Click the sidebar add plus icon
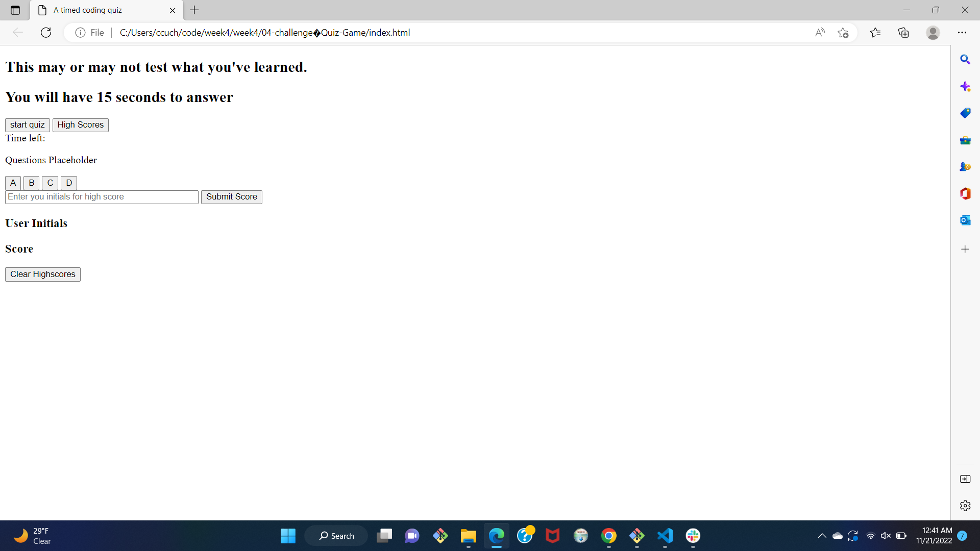This screenshot has height=551, width=980. [x=965, y=249]
